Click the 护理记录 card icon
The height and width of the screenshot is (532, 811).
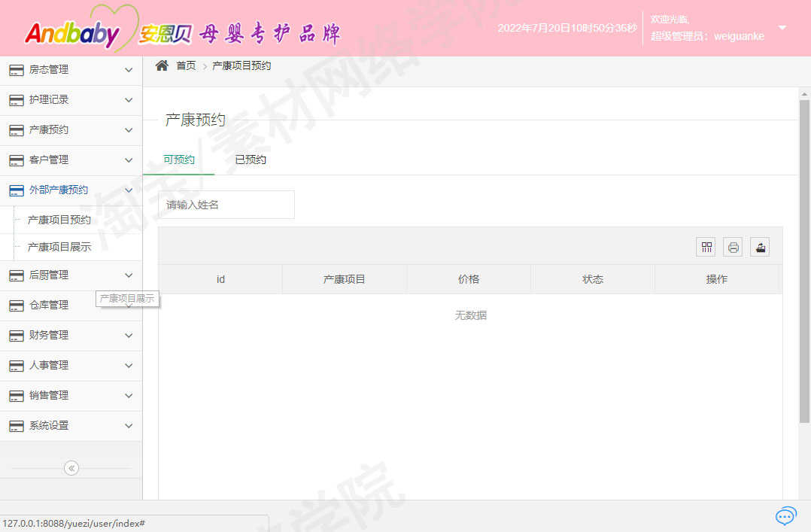pos(17,100)
